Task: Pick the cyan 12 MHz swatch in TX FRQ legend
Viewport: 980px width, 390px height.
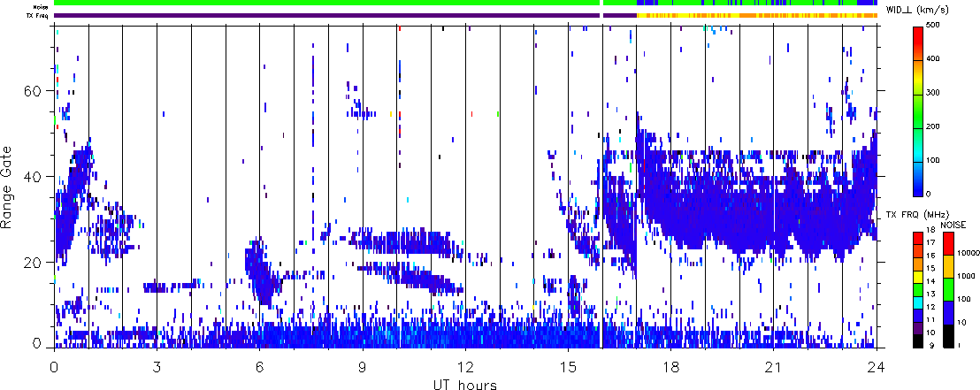Action: point(916,302)
